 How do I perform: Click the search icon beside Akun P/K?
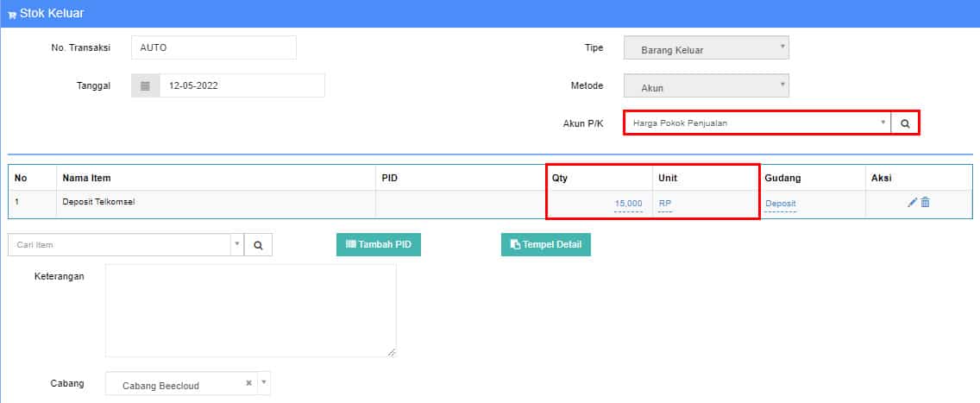click(x=905, y=123)
